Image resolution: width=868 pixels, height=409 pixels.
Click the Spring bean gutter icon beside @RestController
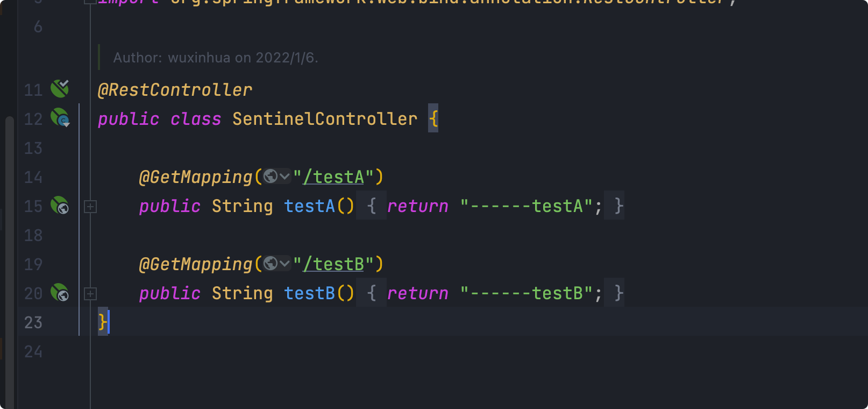(x=60, y=89)
